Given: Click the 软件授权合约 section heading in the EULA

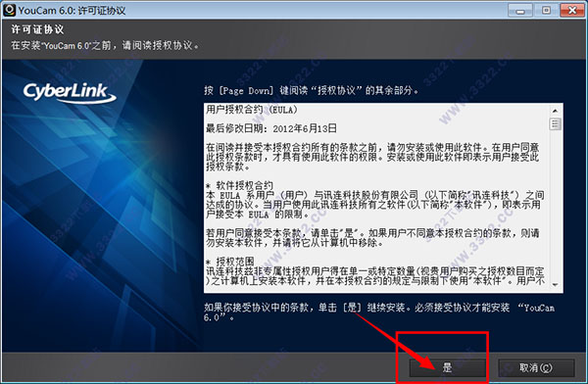Looking at the screenshot, I should point(240,185).
